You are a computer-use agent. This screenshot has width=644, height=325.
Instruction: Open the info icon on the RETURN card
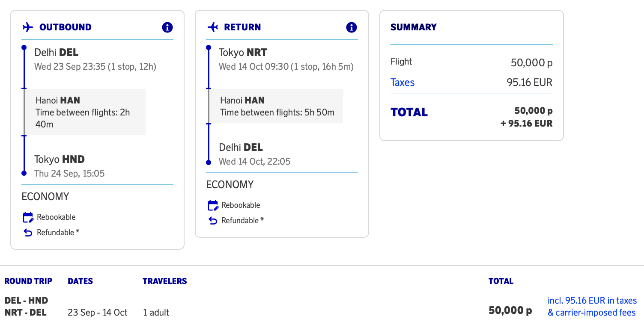[x=352, y=27]
